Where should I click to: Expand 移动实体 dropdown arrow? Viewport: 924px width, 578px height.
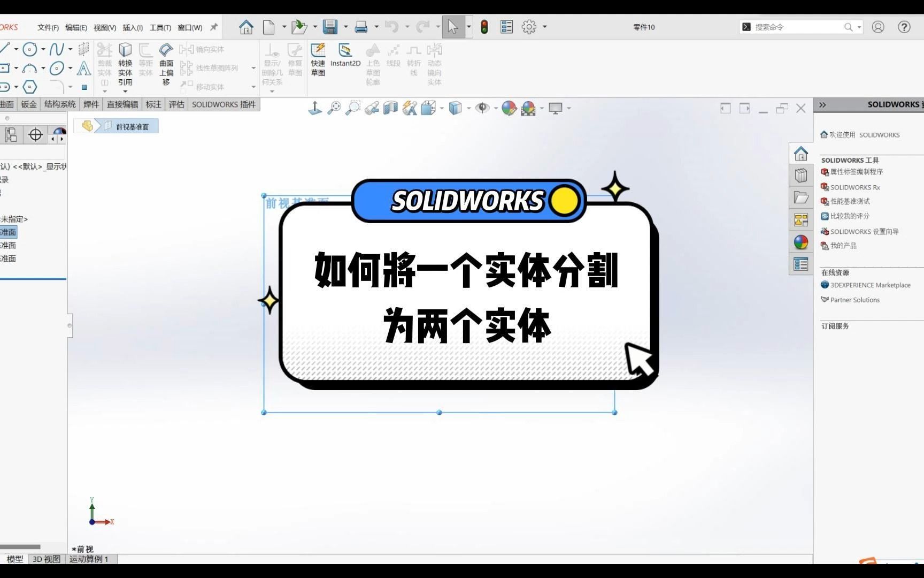coord(253,87)
